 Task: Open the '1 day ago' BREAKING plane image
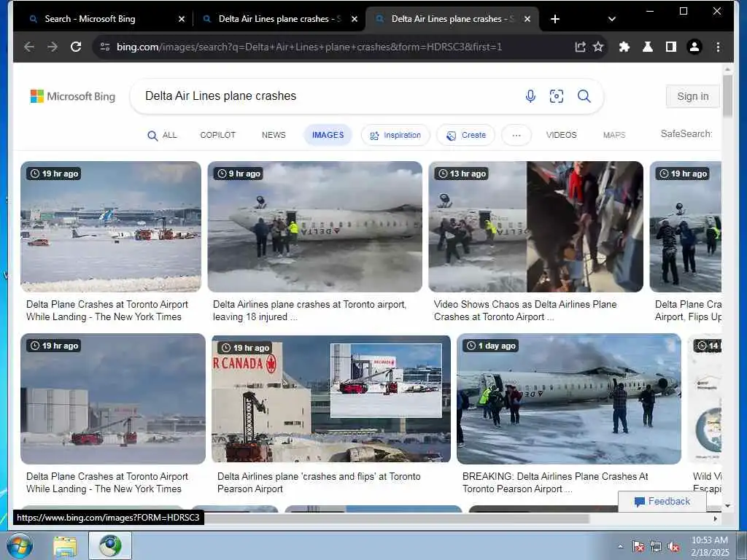(569, 399)
